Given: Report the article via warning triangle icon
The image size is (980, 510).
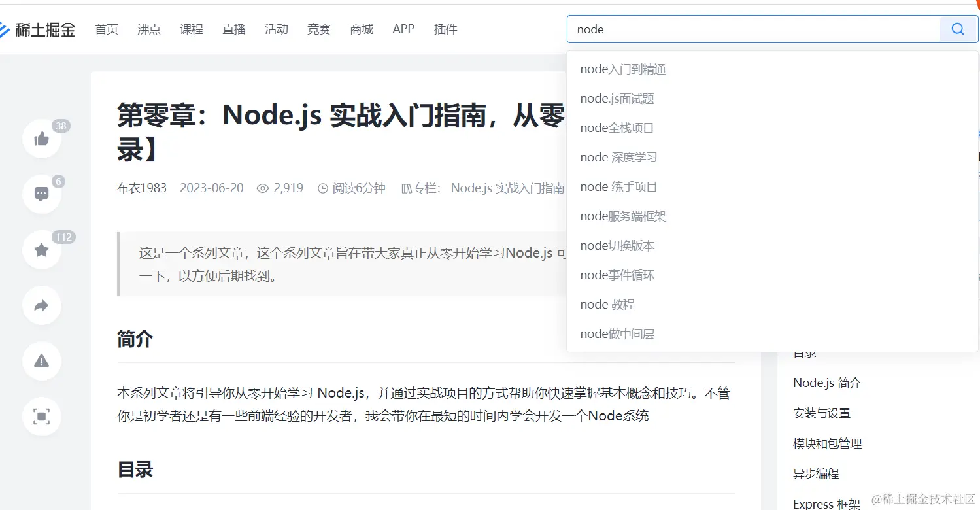Looking at the screenshot, I should [x=42, y=361].
